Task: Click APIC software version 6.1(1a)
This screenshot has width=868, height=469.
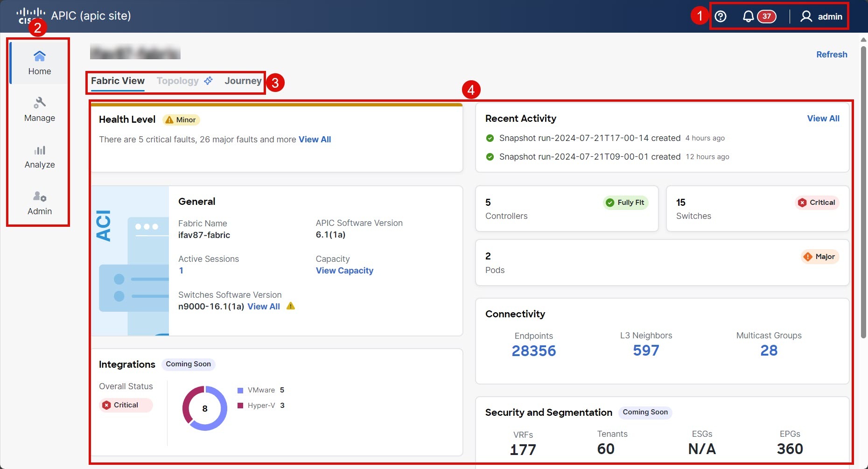Action: point(330,235)
